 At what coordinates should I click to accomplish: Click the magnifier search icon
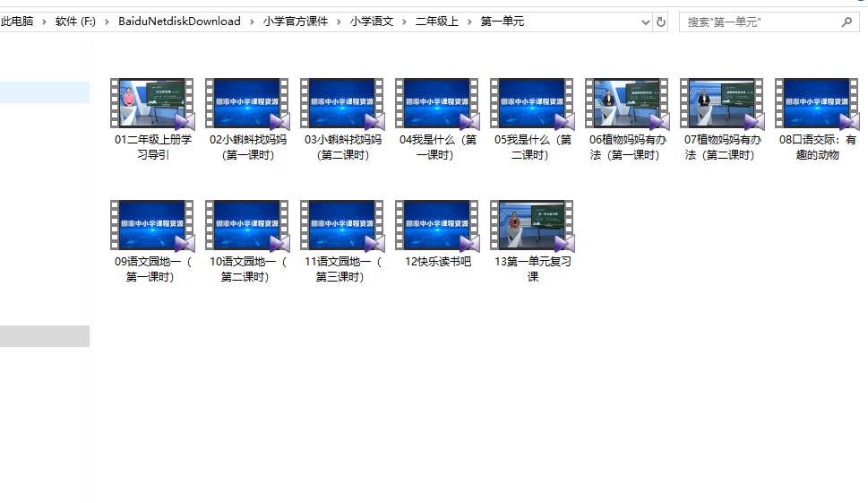[847, 22]
